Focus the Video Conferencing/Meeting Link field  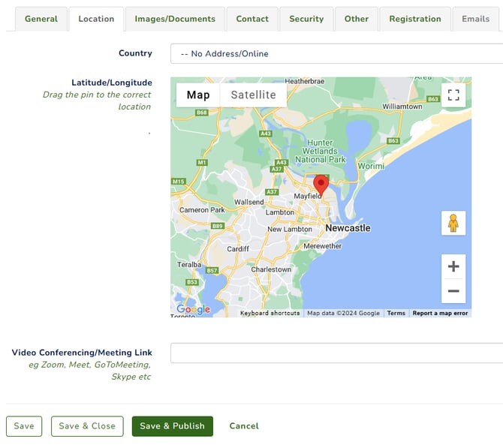336,353
